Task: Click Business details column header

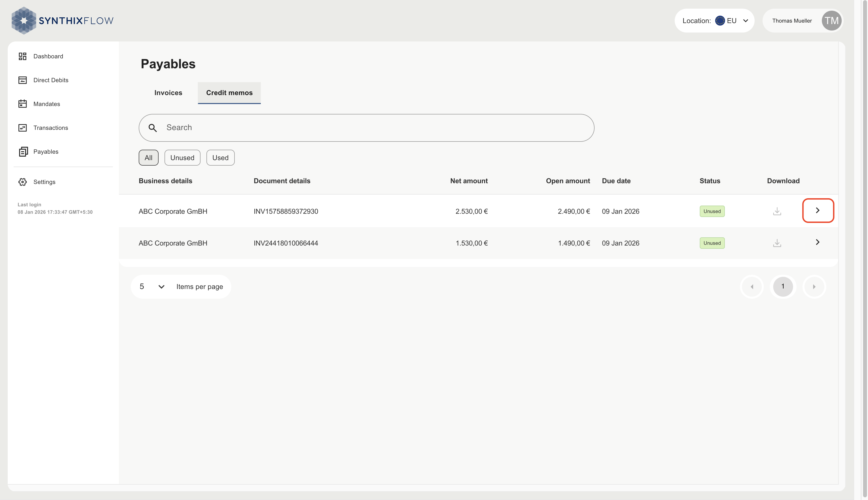Action: 166,181
